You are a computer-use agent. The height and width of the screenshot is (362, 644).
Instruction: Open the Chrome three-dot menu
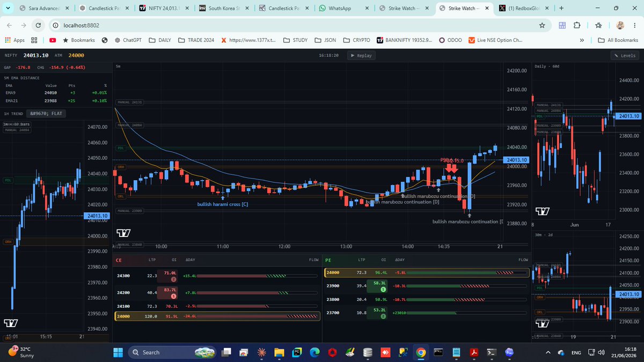click(x=635, y=25)
